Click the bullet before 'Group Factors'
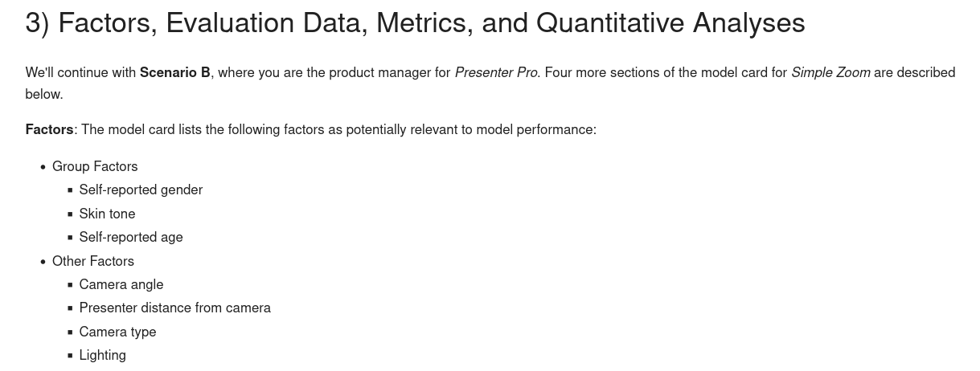Image resolution: width=980 pixels, height=371 pixels. click(43, 167)
